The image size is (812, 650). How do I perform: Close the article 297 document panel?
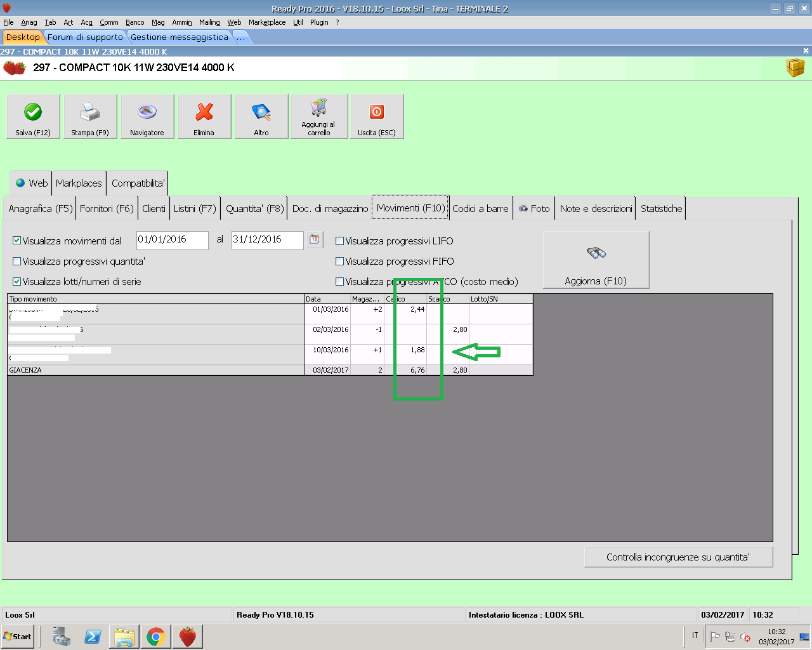pos(806,51)
